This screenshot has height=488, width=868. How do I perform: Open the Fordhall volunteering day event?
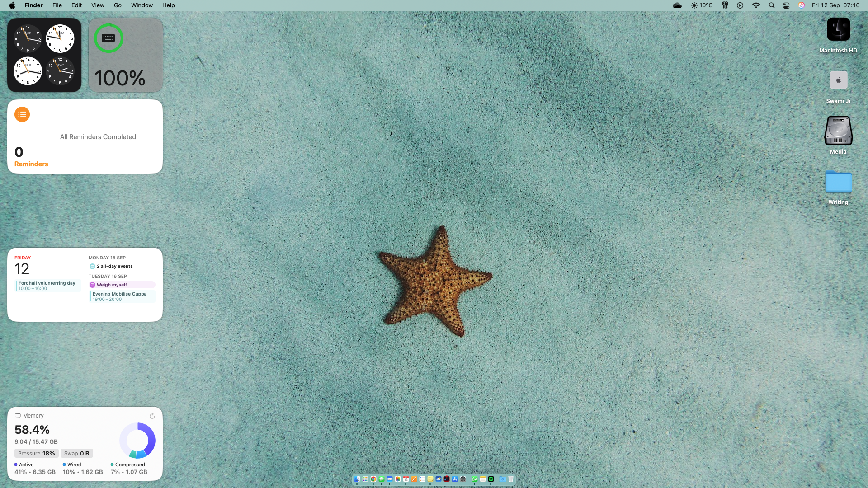47,286
